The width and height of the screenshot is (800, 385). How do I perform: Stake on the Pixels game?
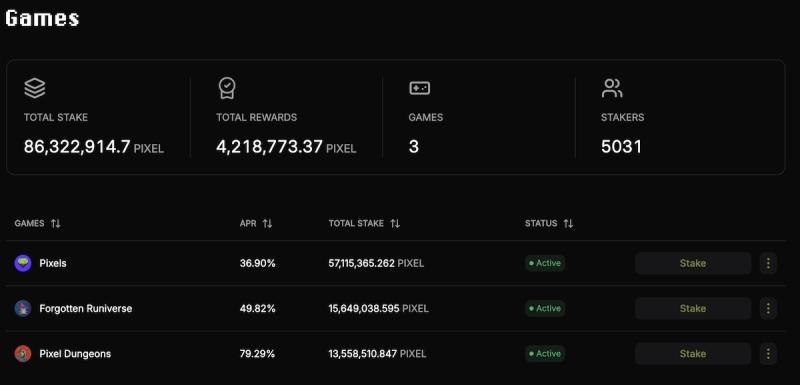[x=693, y=263]
